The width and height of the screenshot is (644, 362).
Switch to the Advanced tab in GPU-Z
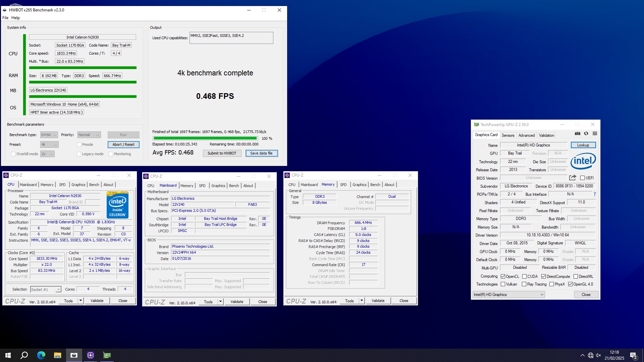tap(526, 135)
